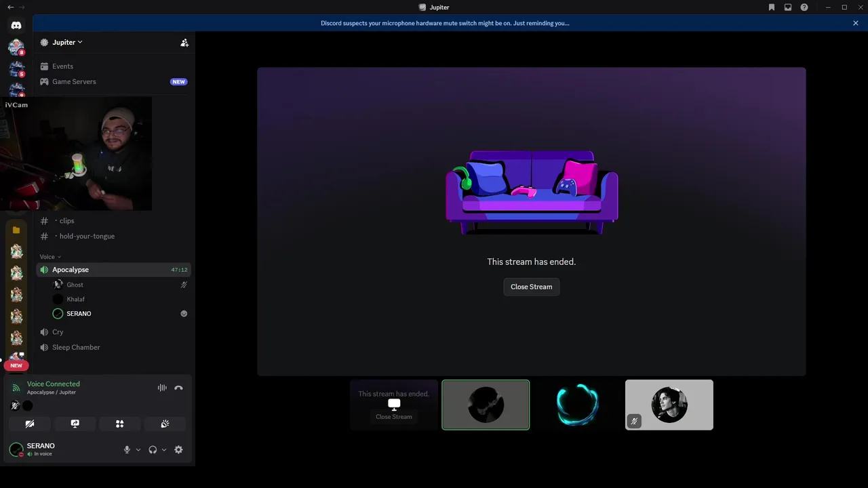Open the Apocalypse voice channel
Screen dimensions: 868x488
point(113,270)
